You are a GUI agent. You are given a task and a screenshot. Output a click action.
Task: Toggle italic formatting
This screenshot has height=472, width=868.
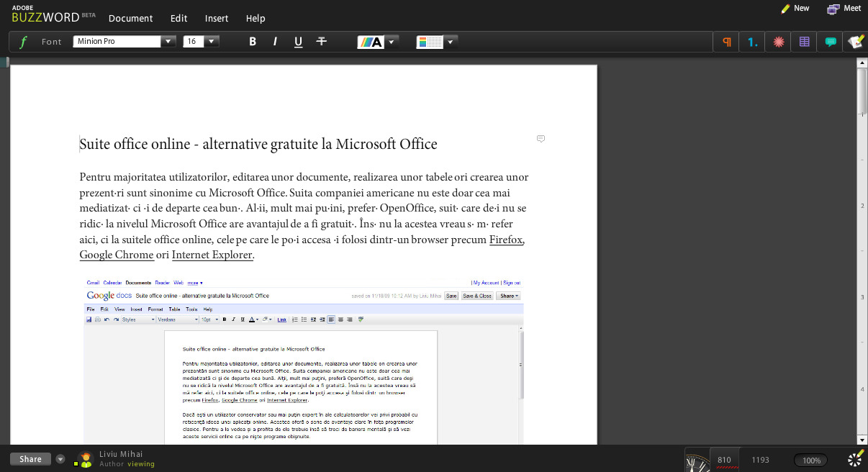(x=275, y=42)
